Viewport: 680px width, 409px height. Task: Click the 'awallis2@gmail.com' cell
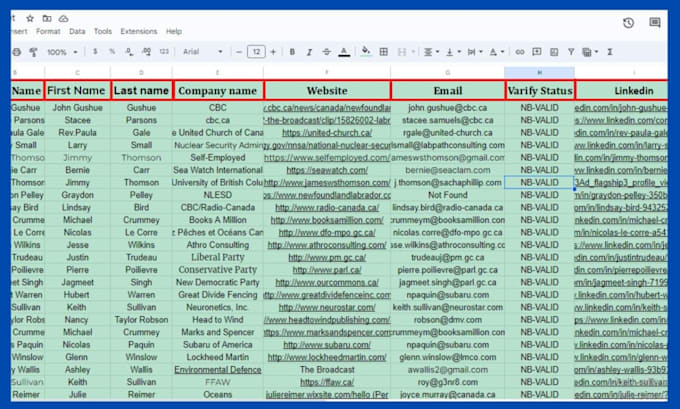point(448,370)
